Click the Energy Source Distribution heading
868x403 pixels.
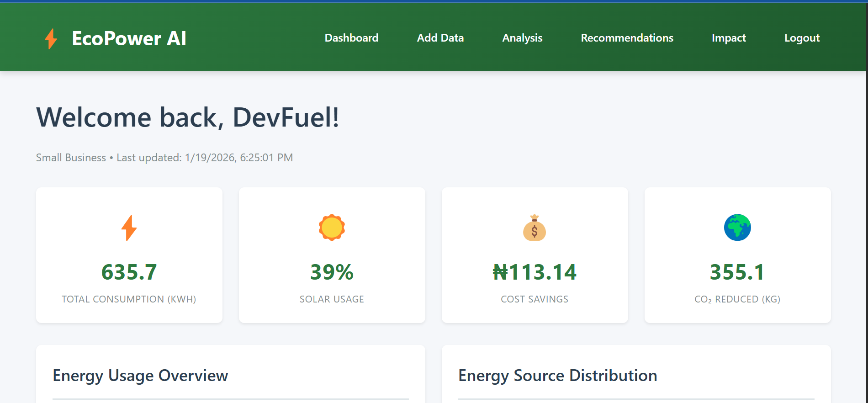558,376
